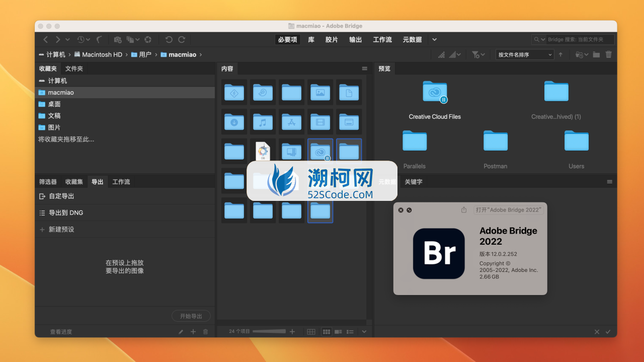Click the get photos from camera icon
The width and height of the screenshot is (644, 362).
point(118,39)
